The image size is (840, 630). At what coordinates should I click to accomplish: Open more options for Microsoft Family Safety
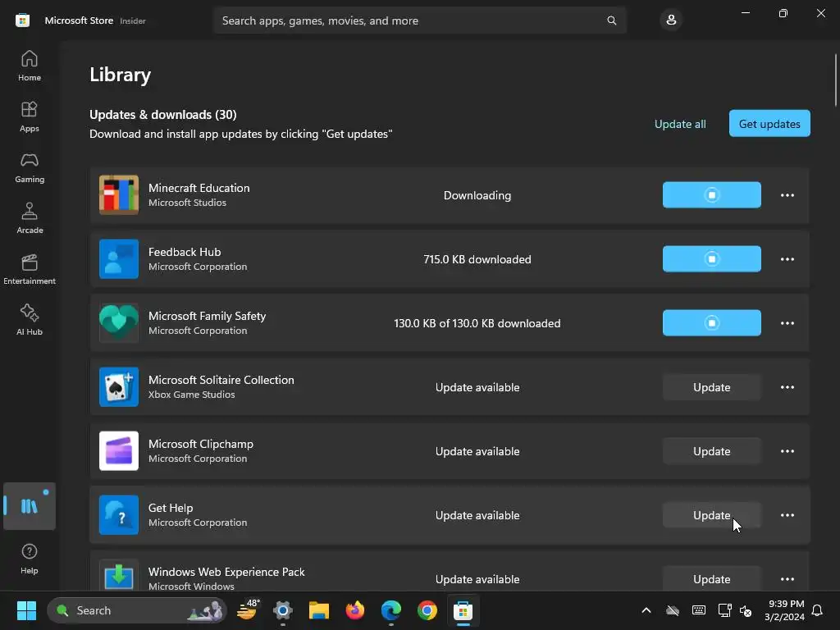point(787,323)
